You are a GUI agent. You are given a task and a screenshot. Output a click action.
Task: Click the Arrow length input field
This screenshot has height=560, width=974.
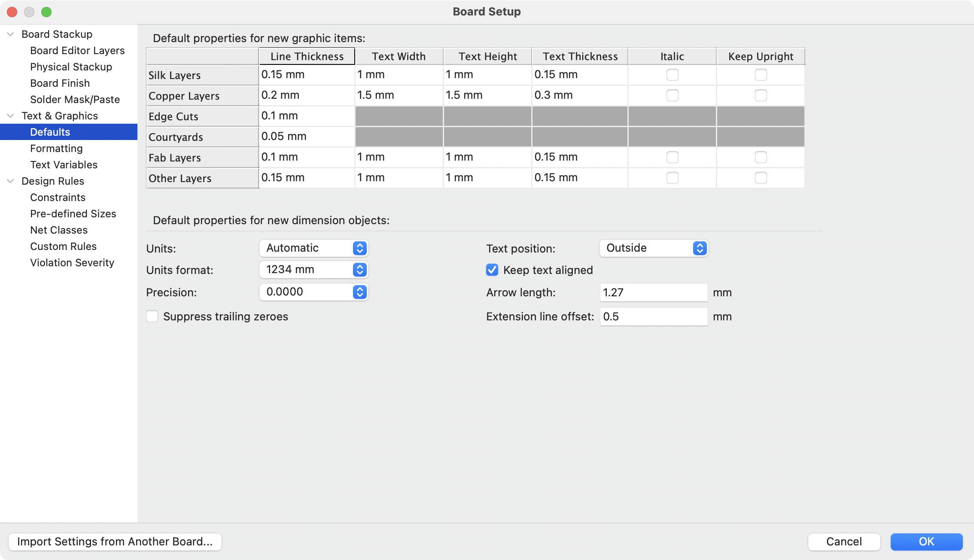[653, 292]
